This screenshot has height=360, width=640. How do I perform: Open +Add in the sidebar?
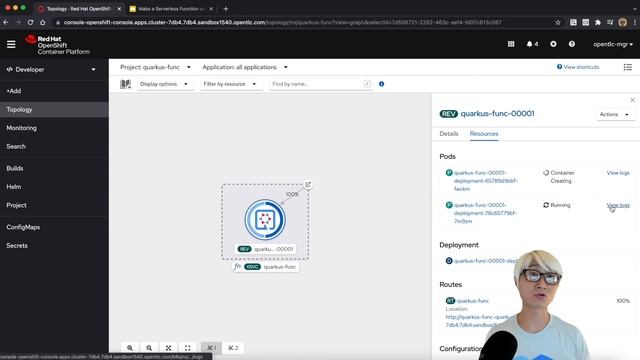54,91
